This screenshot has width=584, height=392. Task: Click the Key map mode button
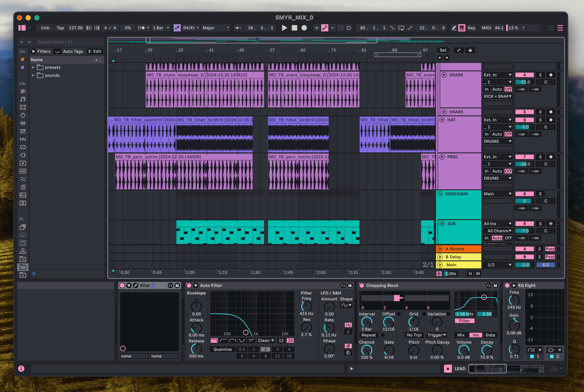pyautogui.click(x=471, y=28)
